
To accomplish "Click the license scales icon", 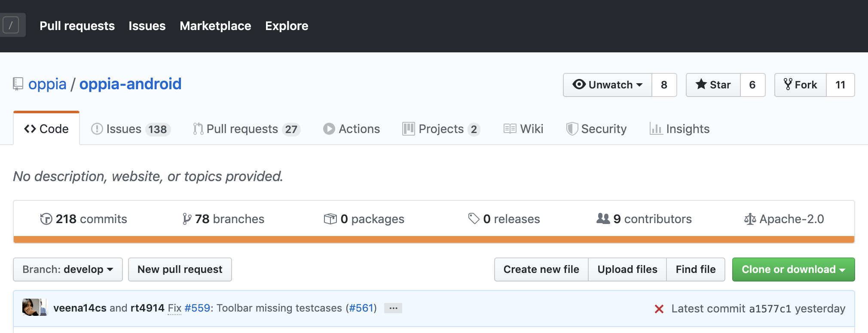I will click(x=750, y=219).
